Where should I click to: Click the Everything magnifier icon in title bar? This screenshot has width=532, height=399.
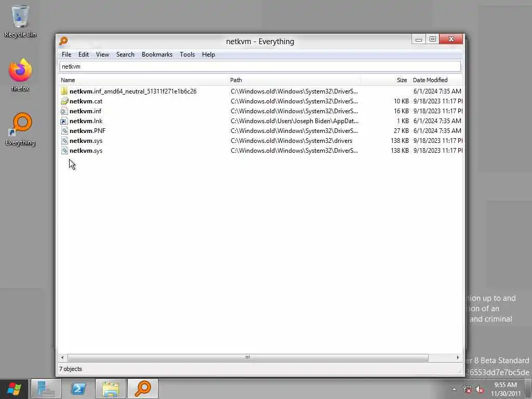(63, 41)
